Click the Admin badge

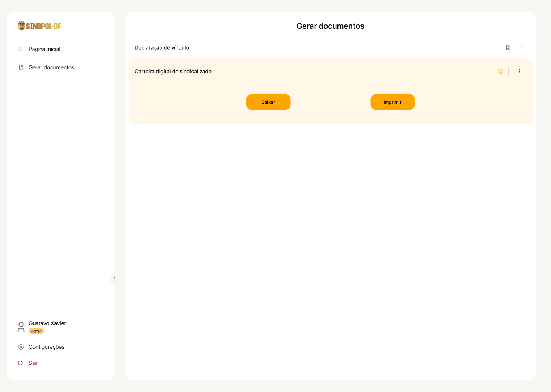coord(36,331)
